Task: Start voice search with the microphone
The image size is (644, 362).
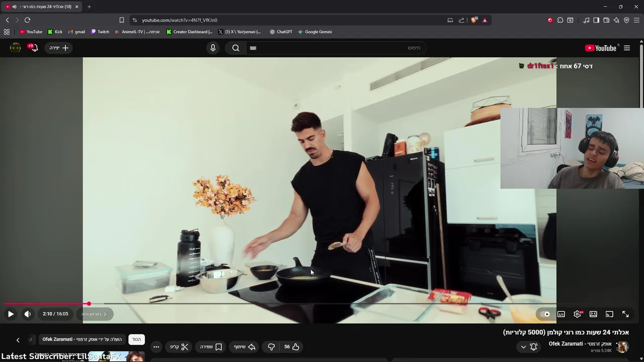Action: (213, 48)
